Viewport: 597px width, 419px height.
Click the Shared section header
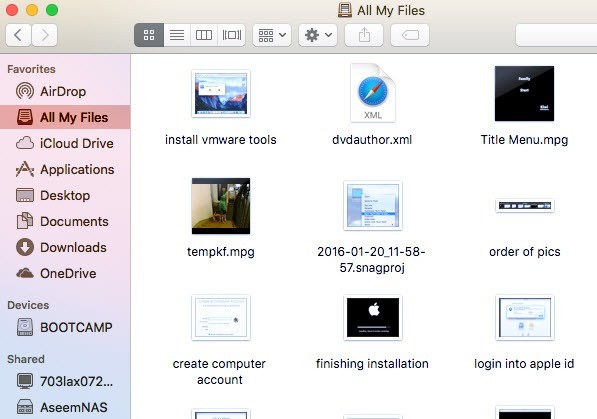pos(26,359)
